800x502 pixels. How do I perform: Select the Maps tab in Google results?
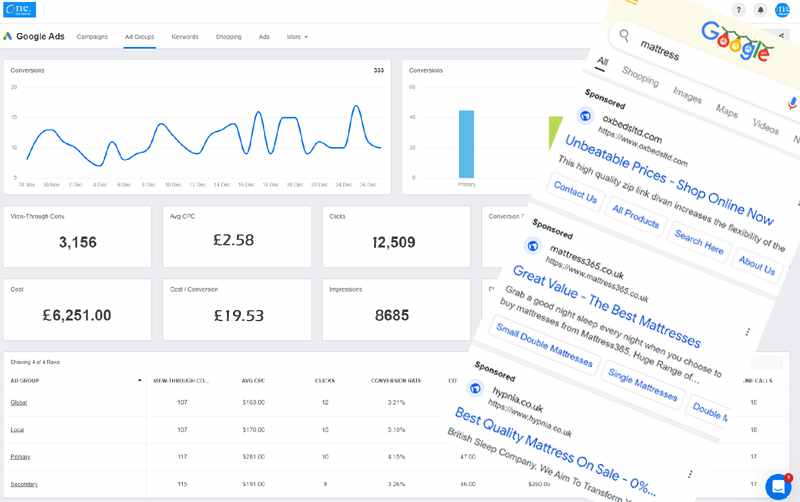tap(727, 110)
